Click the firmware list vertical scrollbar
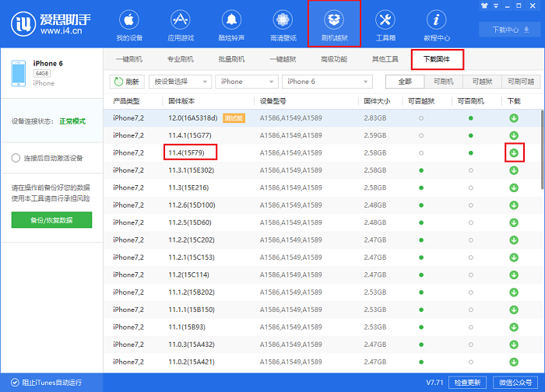 click(x=542, y=149)
